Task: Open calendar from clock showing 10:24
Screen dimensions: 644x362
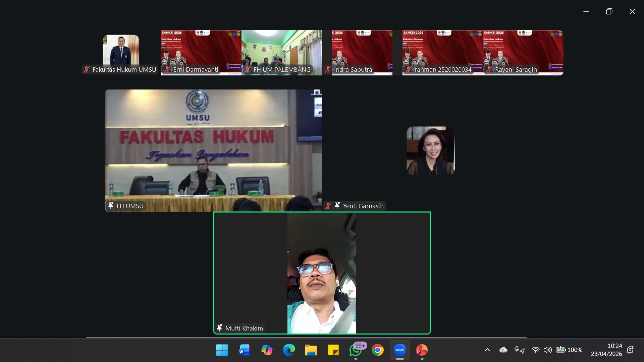Action: point(606,350)
